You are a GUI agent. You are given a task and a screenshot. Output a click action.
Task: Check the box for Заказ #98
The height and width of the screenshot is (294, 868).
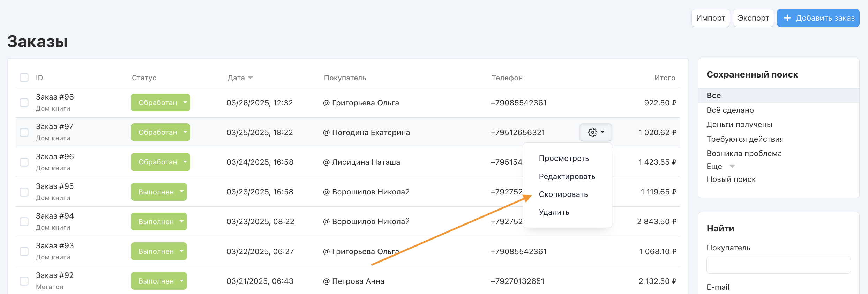click(24, 103)
